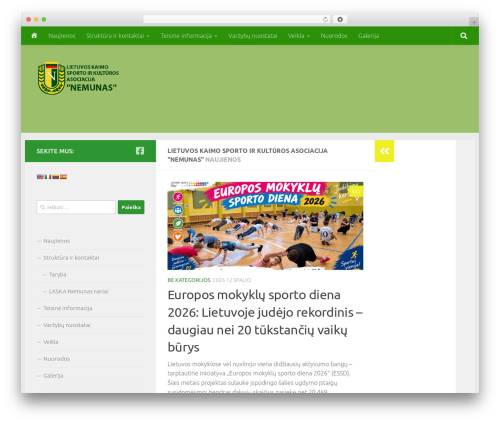
Task: Click the Be kategorijos category link
Action: [189, 280]
